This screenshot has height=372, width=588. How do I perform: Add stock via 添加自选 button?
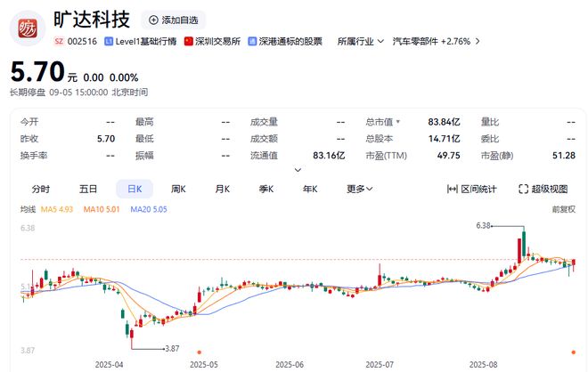pos(173,20)
